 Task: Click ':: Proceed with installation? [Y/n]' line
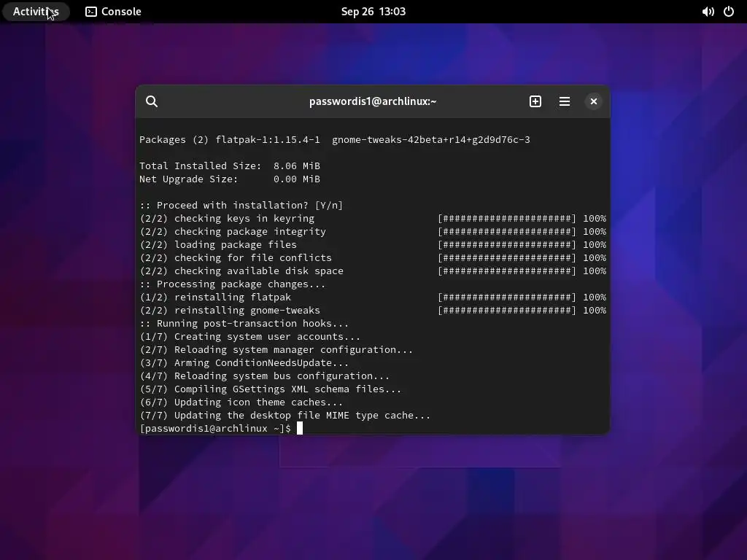[241, 205]
